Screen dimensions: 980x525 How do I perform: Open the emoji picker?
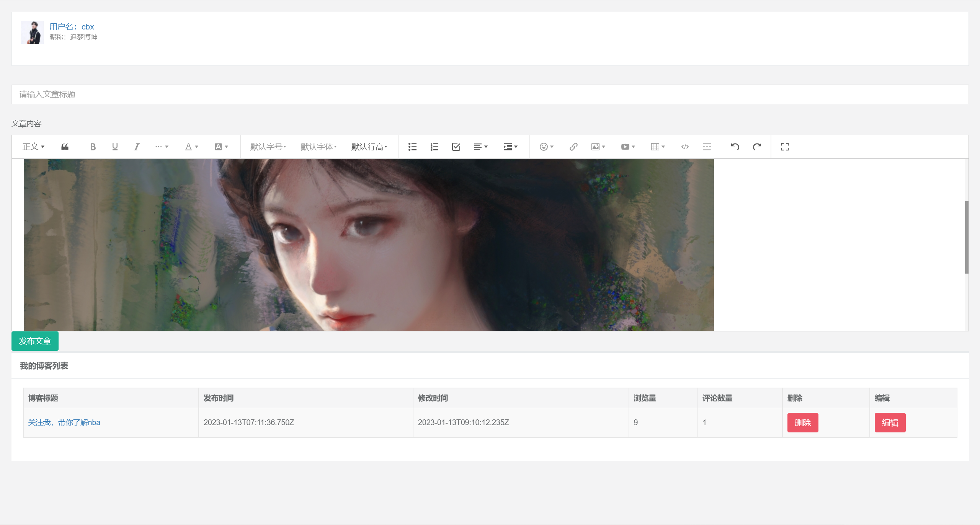point(546,147)
